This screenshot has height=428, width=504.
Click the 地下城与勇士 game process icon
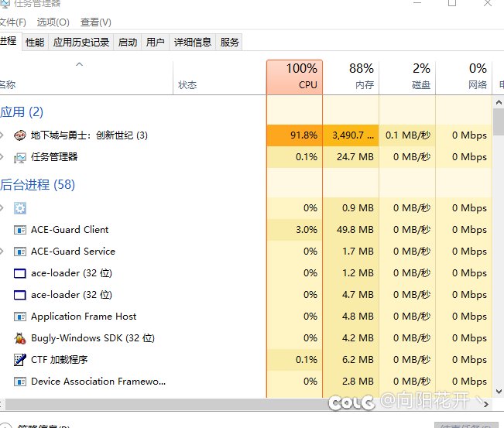(x=20, y=135)
